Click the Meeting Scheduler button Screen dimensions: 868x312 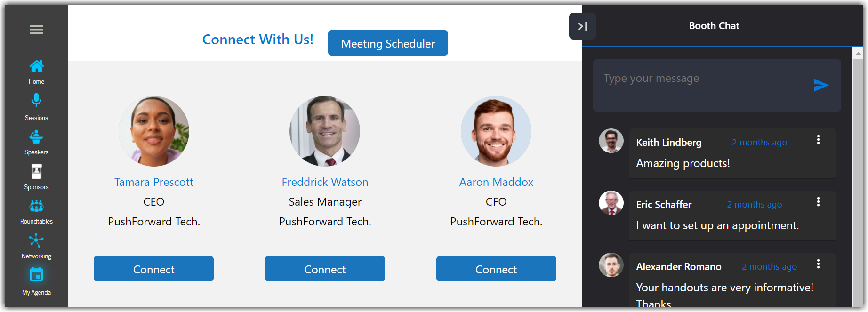(388, 43)
